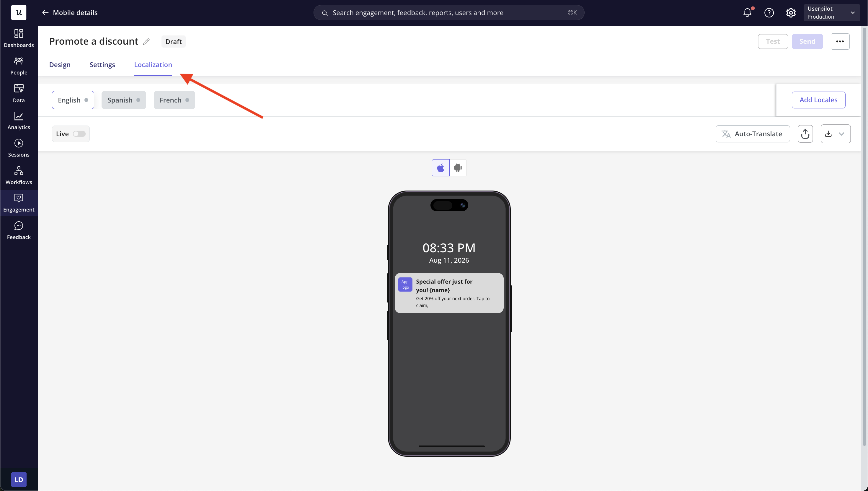Switch to the Settings tab
868x491 pixels.
102,65
